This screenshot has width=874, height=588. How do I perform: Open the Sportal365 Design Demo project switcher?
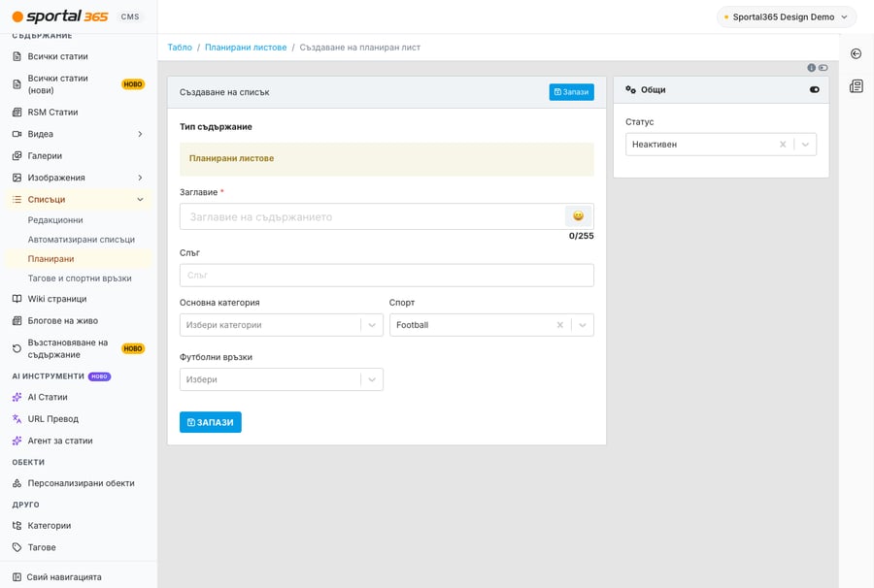pos(787,17)
